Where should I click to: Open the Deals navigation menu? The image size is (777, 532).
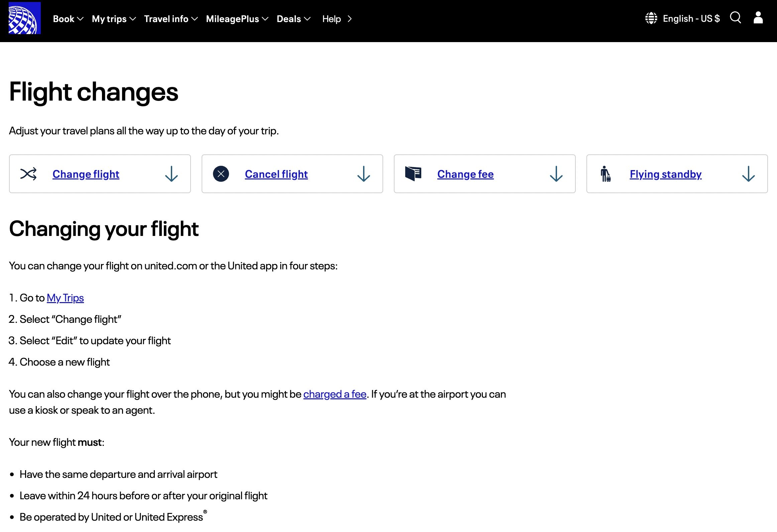(x=294, y=19)
